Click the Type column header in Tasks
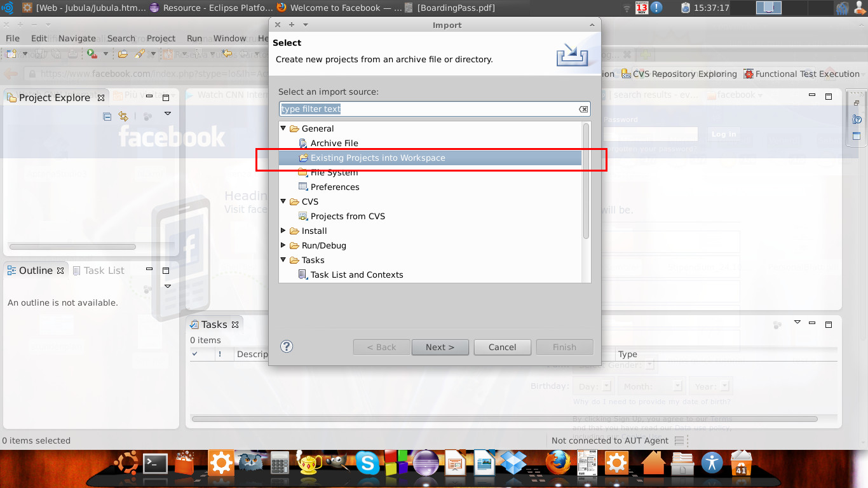The width and height of the screenshot is (868, 488). 628,354
